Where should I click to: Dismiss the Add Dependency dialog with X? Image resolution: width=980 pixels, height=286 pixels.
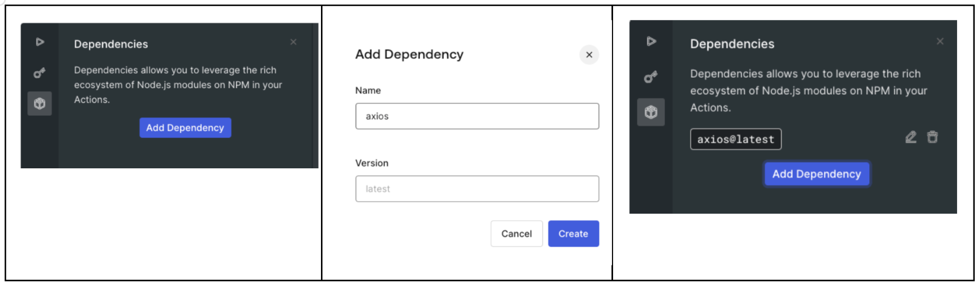(589, 55)
